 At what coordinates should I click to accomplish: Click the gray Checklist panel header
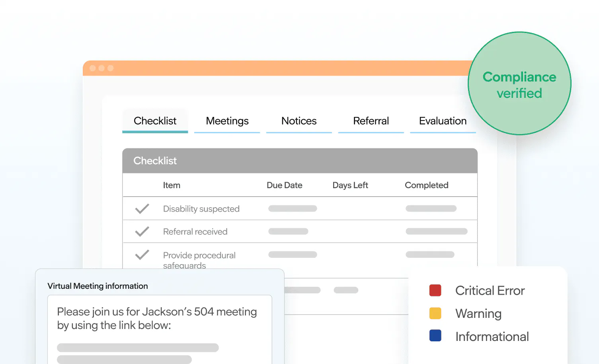click(300, 161)
